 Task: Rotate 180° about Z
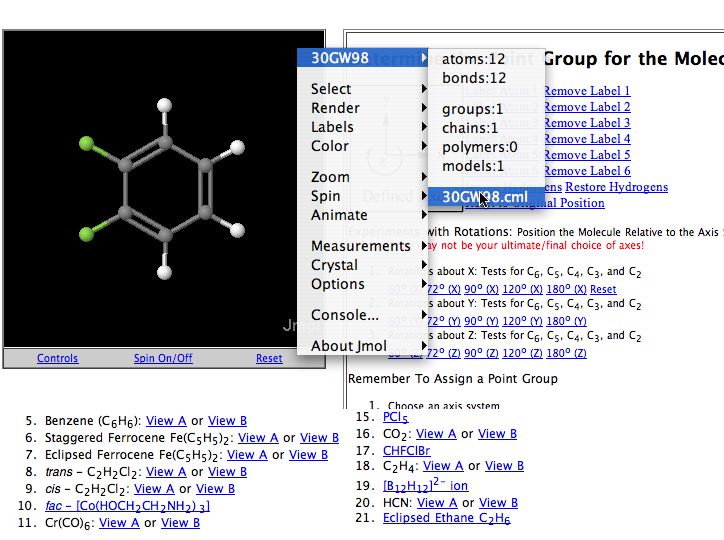click(x=566, y=353)
